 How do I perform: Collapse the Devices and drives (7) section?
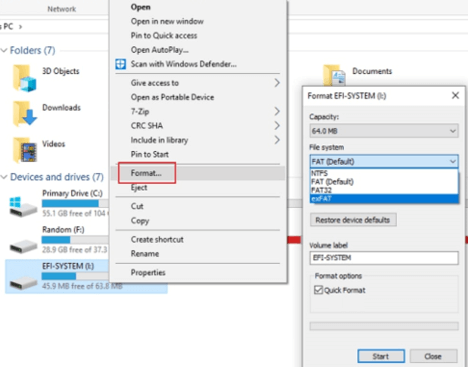4,177
